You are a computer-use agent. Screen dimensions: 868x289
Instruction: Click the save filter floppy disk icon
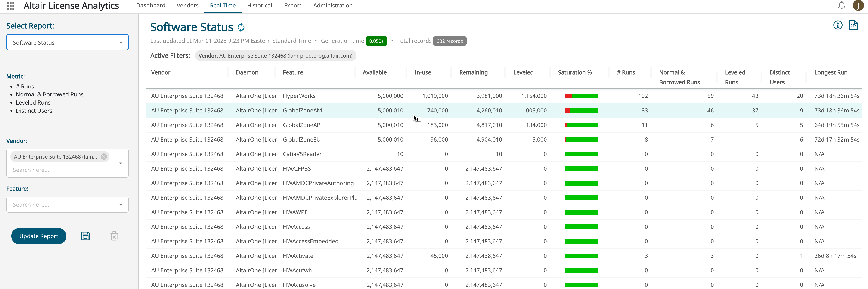tap(86, 236)
